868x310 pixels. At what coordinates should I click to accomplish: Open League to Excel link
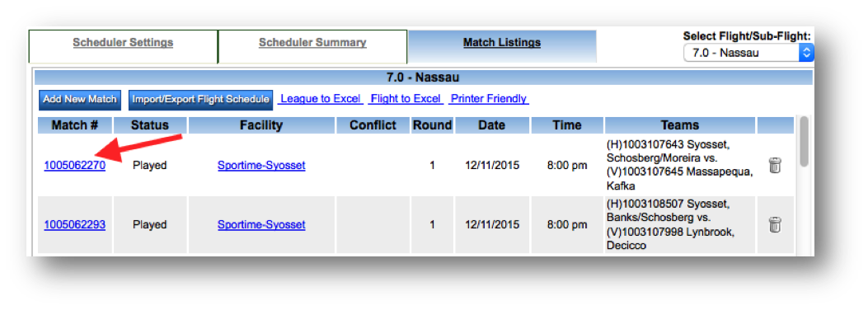click(320, 99)
